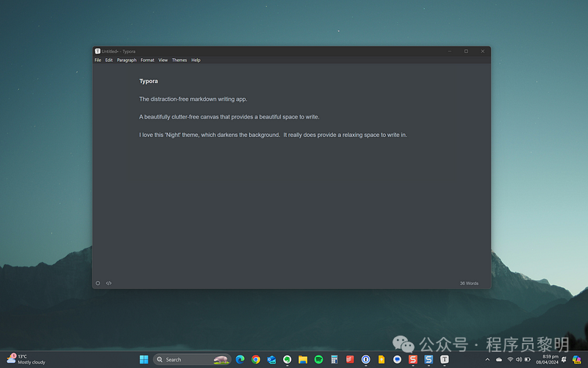588x368 pixels.
Task: Click the 'I love this Night theme' paragraph
Action: point(273,135)
